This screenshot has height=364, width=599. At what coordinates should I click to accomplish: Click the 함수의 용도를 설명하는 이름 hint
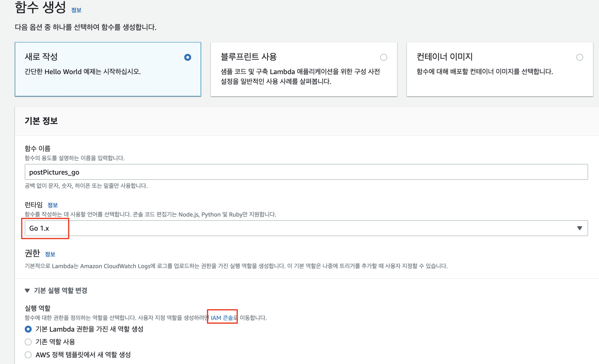click(75, 158)
